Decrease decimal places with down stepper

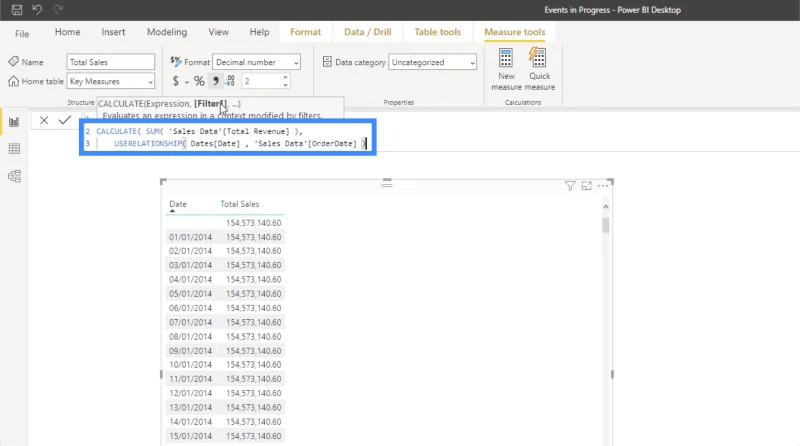click(x=285, y=85)
